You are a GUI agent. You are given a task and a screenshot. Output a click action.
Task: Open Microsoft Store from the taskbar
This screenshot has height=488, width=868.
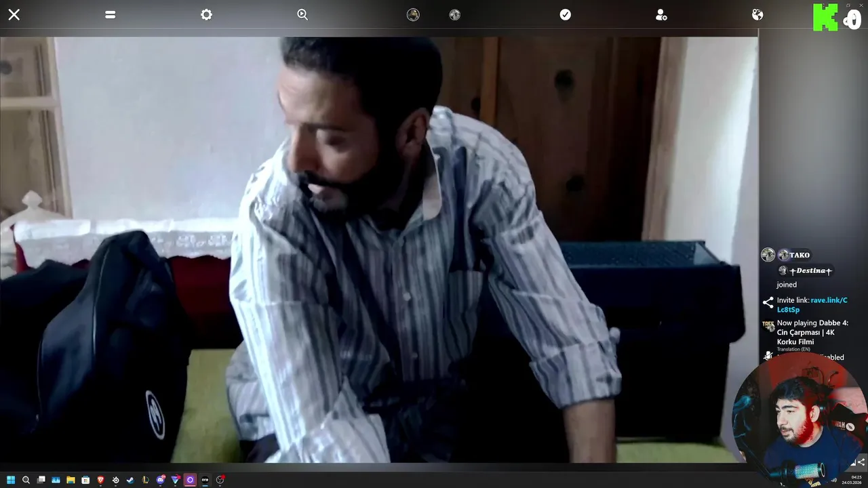[85, 480]
